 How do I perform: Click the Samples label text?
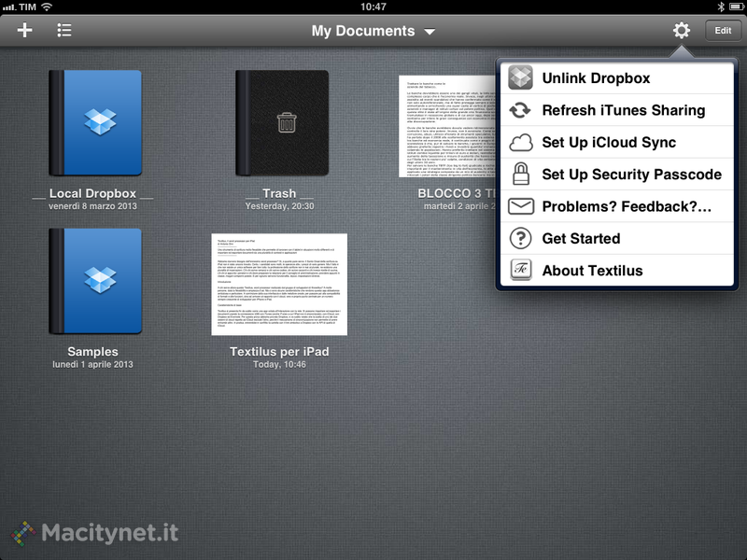point(92,352)
